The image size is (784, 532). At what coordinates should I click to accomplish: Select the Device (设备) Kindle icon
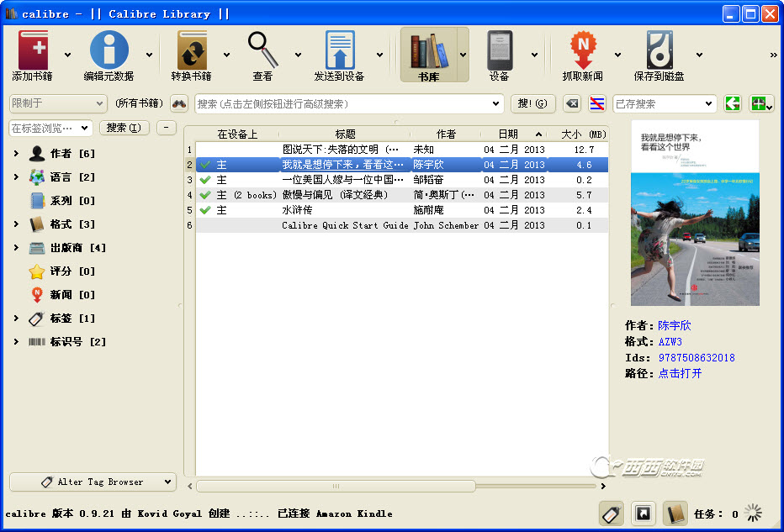click(x=499, y=51)
